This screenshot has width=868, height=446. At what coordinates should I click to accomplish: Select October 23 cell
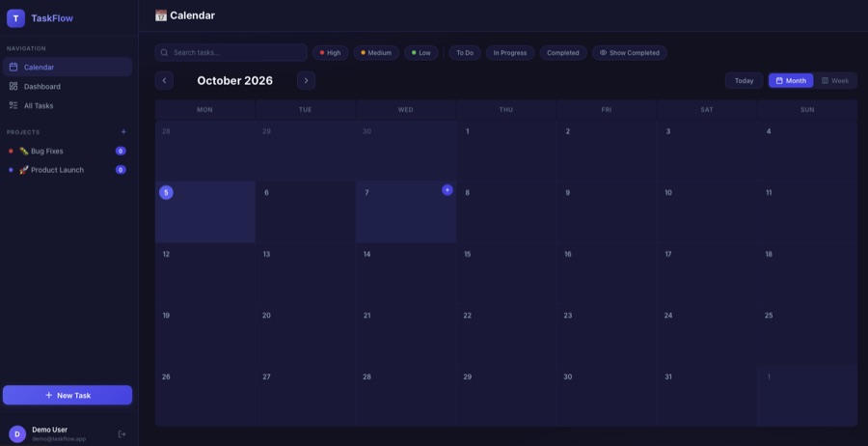[x=607, y=335]
